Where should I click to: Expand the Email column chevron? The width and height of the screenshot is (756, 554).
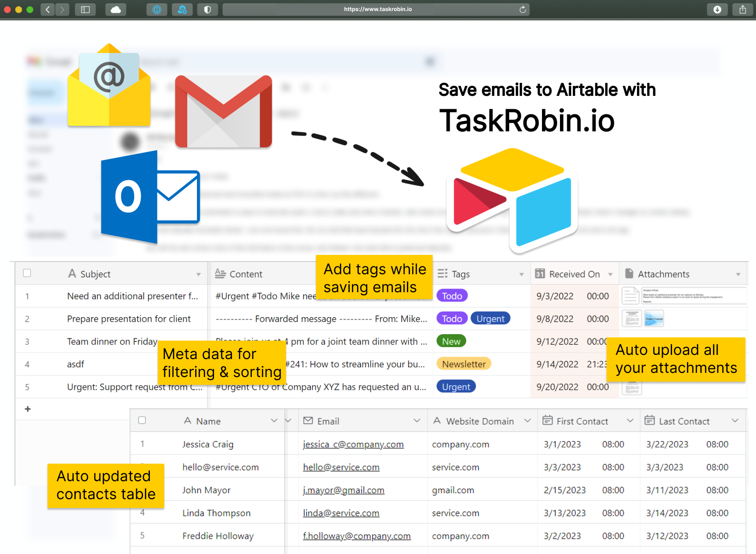coord(417,421)
